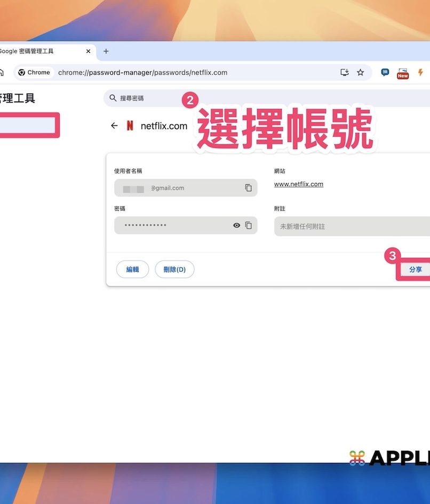Click the 編輯 button
This screenshot has height=504, width=430.
(x=132, y=270)
